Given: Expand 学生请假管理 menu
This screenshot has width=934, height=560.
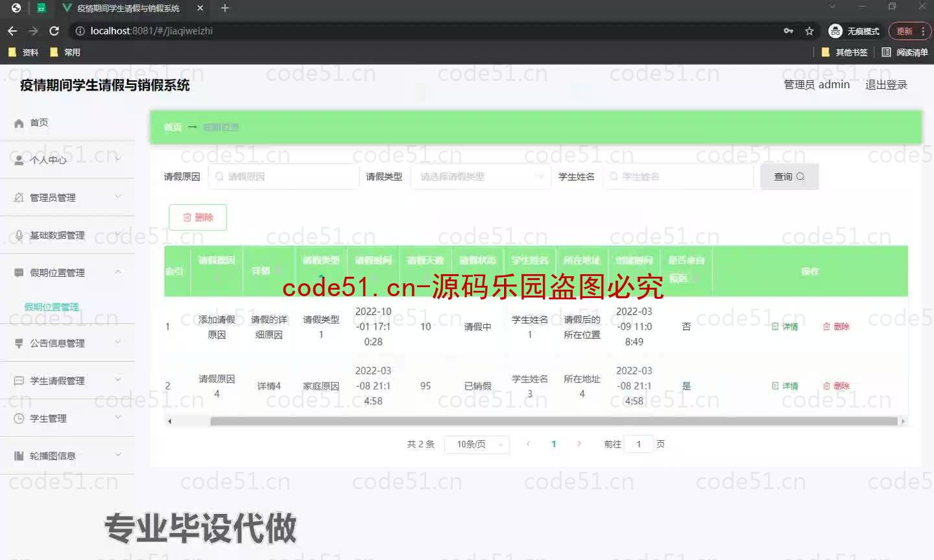Looking at the screenshot, I should 67,380.
